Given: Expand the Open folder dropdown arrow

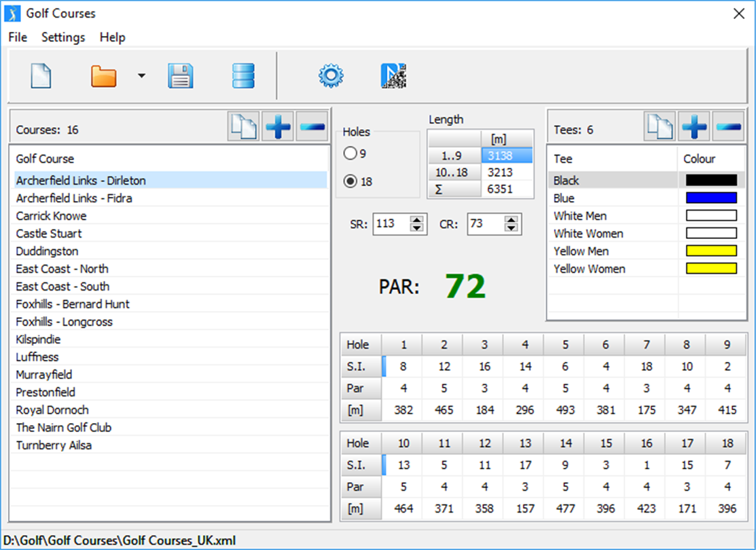Looking at the screenshot, I should [141, 76].
